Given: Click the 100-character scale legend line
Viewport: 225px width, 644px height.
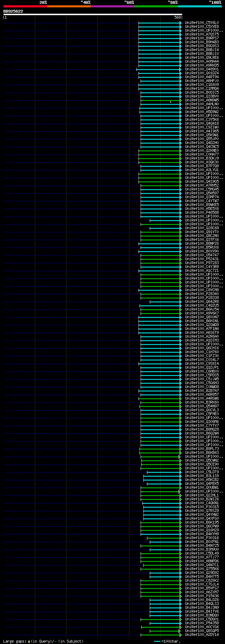Looking at the screenshot, I should click(157, 642).
